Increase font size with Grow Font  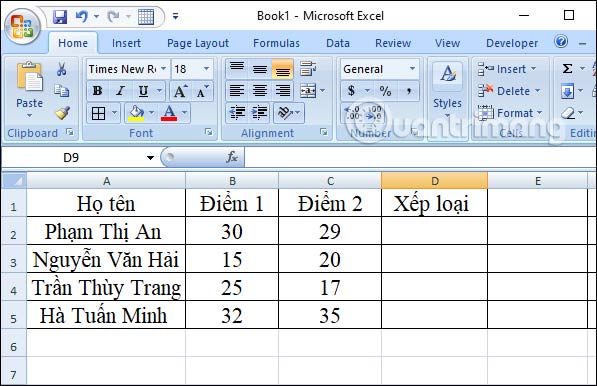pos(180,91)
